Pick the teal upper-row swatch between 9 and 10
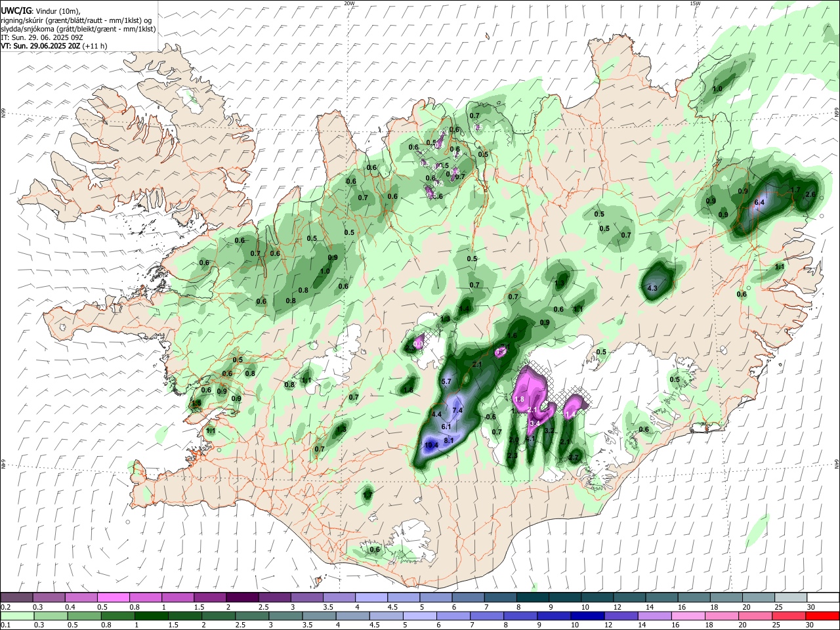The image size is (840, 630). pos(565,598)
